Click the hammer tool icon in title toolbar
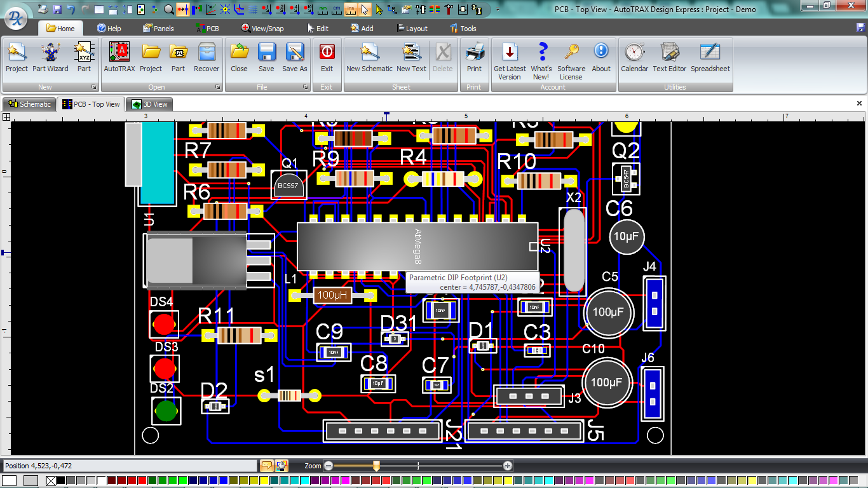This screenshot has width=868, height=488. coord(449,10)
